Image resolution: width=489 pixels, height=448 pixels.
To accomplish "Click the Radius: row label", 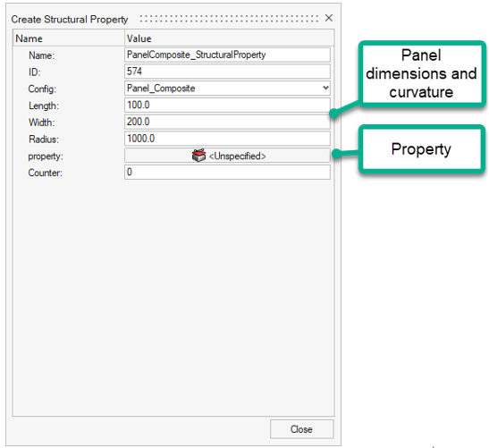I will pyautogui.click(x=44, y=139).
